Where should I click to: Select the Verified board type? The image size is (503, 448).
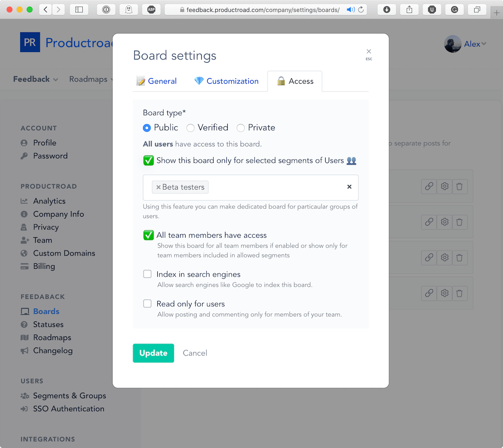[x=191, y=128]
